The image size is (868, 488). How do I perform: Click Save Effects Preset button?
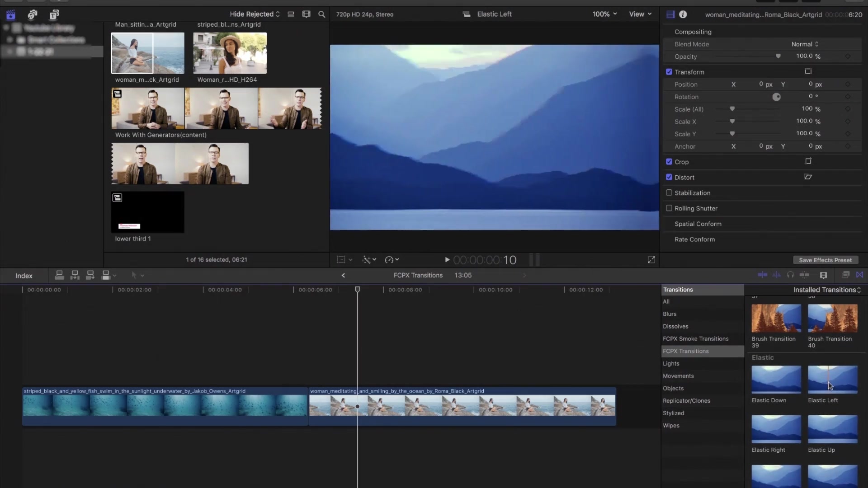[x=825, y=260]
